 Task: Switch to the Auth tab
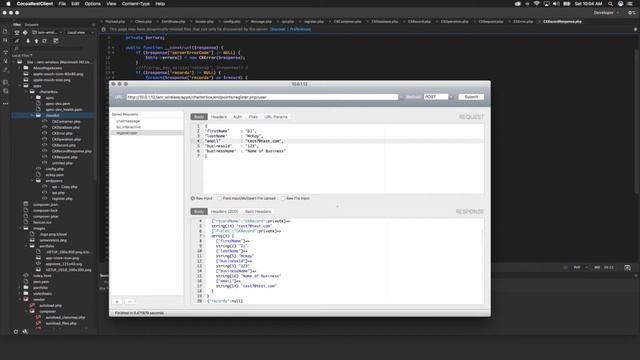[238, 117]
